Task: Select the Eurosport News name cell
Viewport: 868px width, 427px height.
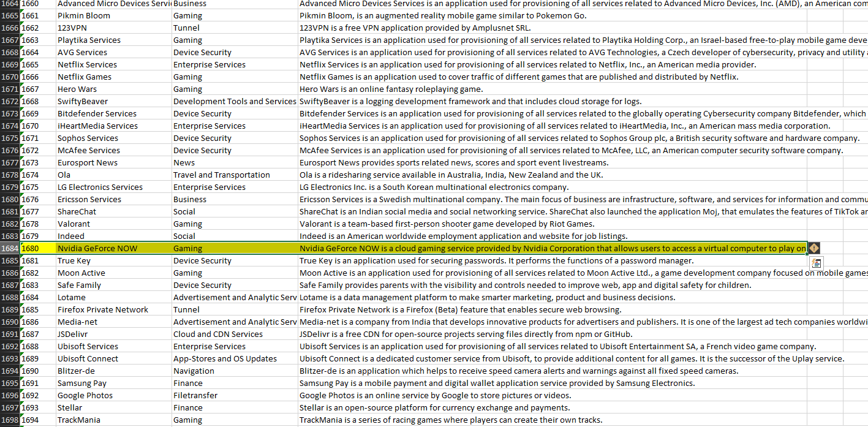Action: click(114, 162)
